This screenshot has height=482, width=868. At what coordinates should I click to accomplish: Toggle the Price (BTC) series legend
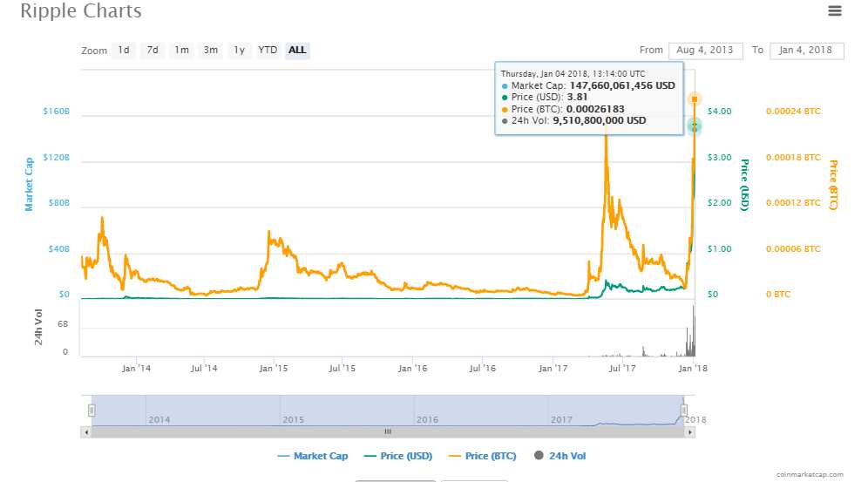click(482, 456)
